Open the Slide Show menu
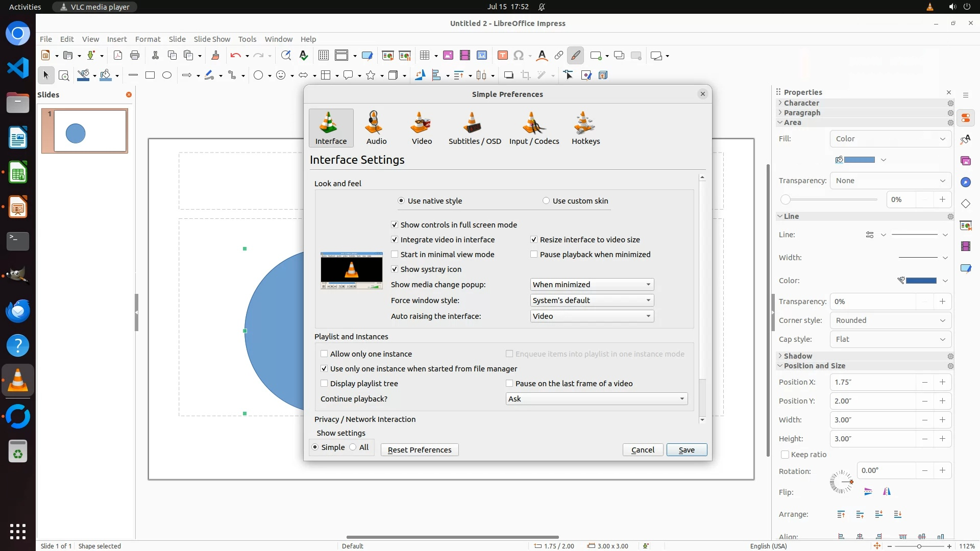The height and width of the screenshot is (551, 980). pos(212,39)
